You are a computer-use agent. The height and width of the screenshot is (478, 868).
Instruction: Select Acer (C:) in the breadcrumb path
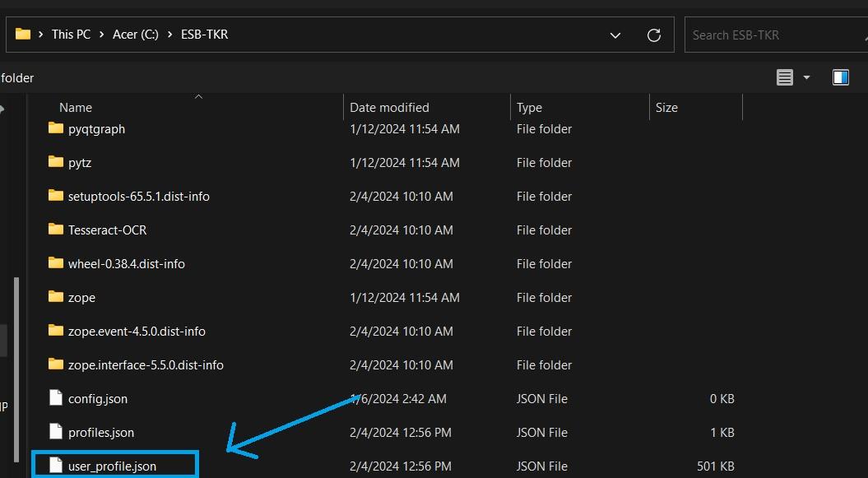(136, 35)
